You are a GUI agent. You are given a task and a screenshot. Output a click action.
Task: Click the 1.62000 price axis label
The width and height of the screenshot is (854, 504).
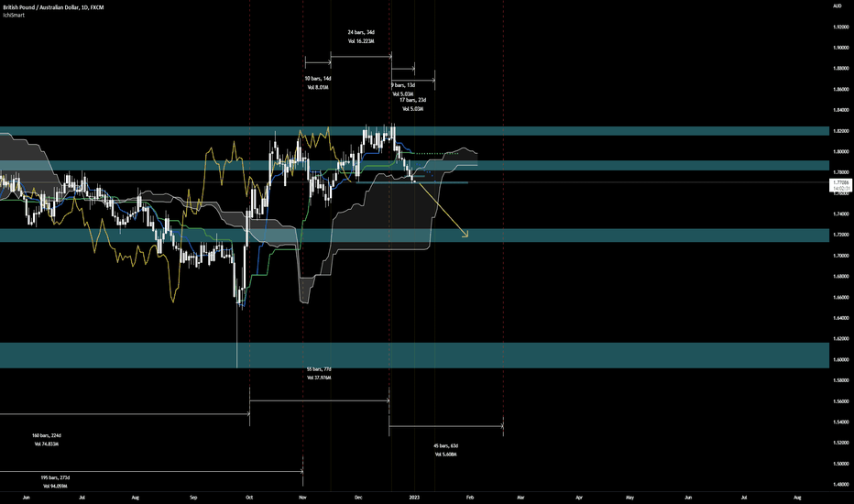click(840, 338)
